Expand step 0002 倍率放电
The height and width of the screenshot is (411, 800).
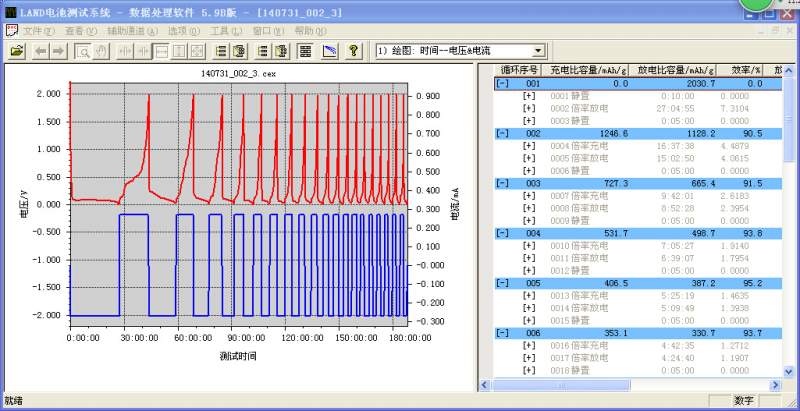coord(529,109)
